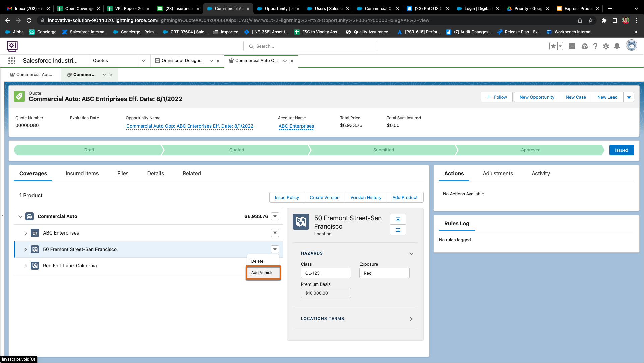The width and height of the screenshot is (644, 363).
Task: Edit the Premium Basis field
Action: [x=326, y=293]
